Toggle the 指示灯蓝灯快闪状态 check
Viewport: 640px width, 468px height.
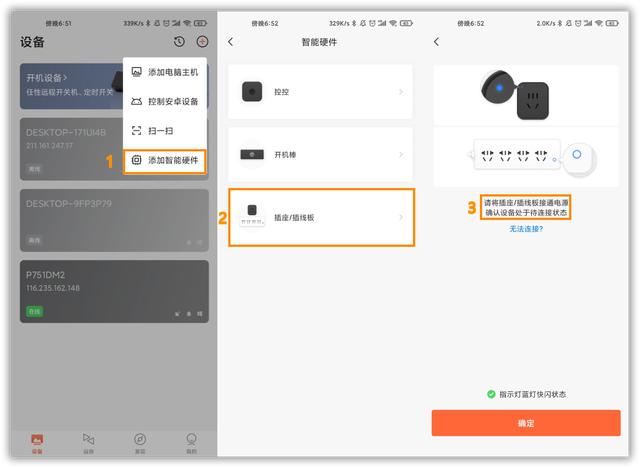pos(491,394)
